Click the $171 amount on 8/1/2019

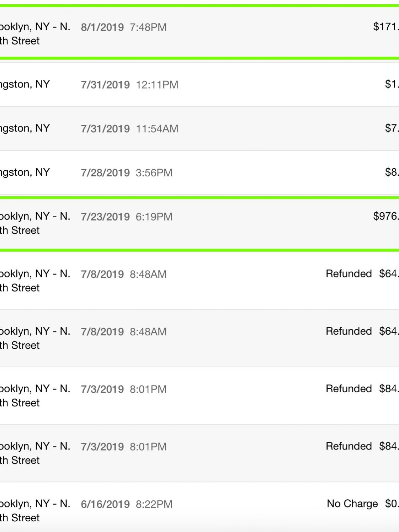[x=386, y=27]
